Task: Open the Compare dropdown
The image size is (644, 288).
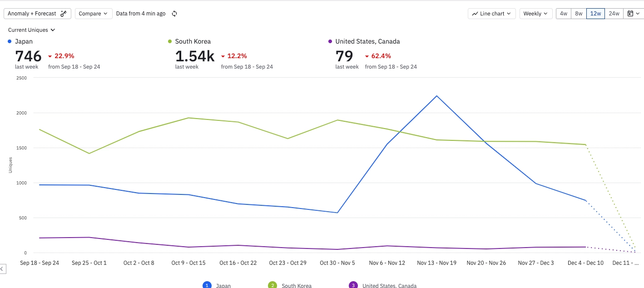Action: click(x=94, y=14)
